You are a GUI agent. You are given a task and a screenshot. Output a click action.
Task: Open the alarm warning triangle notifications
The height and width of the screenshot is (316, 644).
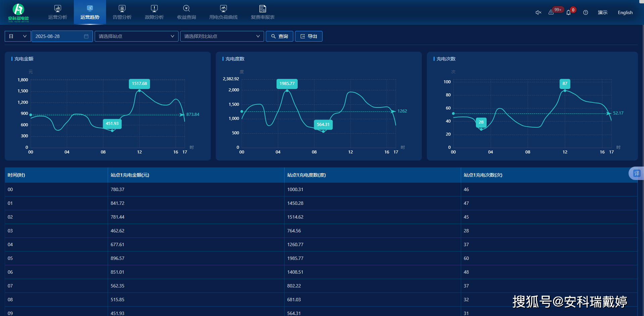tap(551, 12)
